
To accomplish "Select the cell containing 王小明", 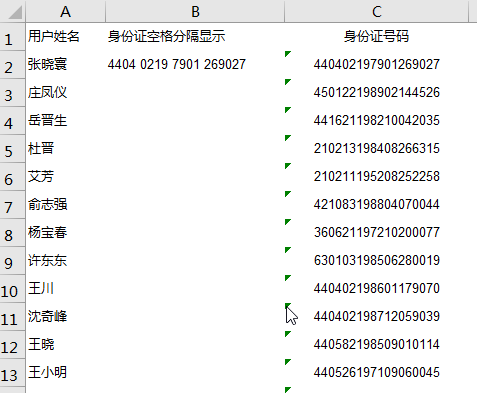I will pos(66,373).
